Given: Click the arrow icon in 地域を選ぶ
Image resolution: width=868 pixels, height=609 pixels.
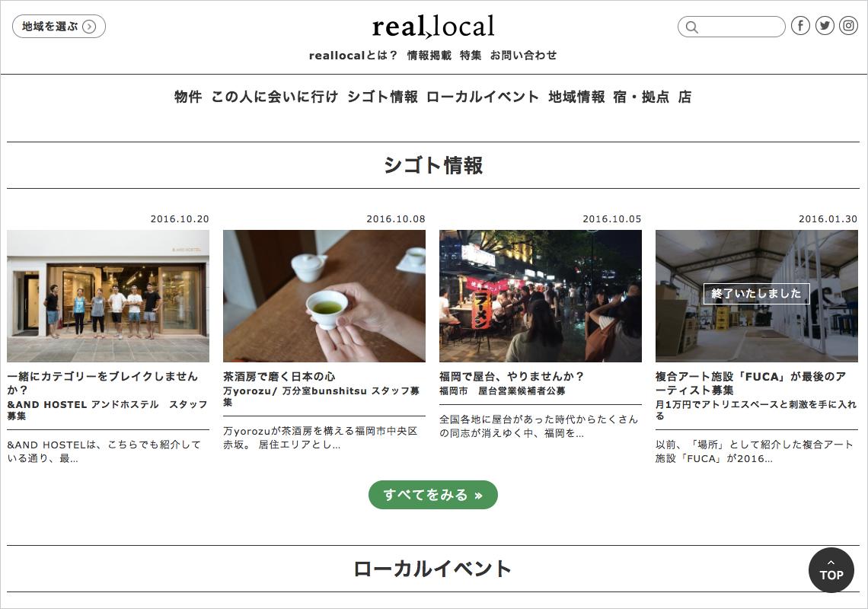Looking at the screenshot, I should [89, 27].
